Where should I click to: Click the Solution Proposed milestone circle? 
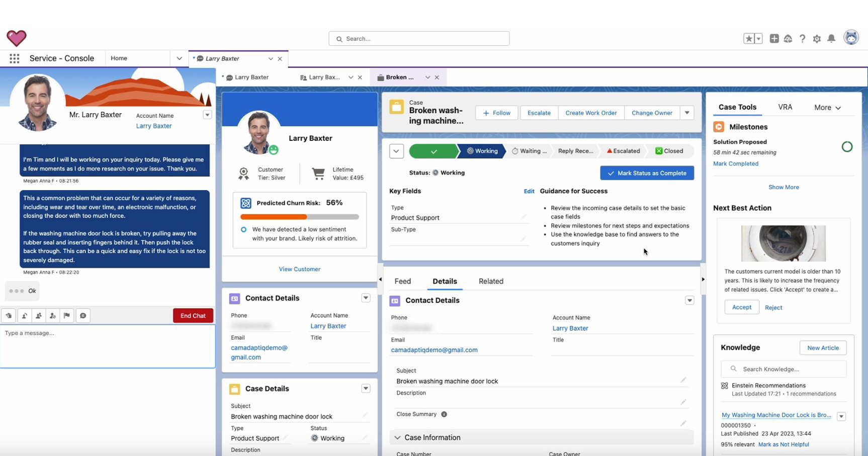(x=847, y=147)
